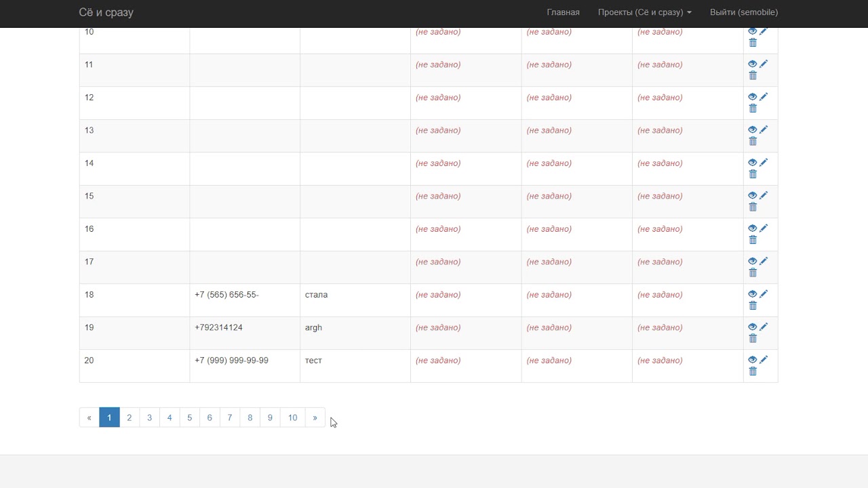Screen dimensions: 868x488
Task: Edit row 18 (стала) pencil icon
Action: tap(764, 294)
